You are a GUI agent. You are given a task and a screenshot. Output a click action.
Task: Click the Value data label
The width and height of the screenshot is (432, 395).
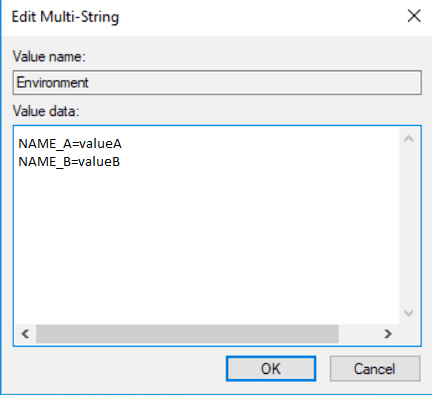(46, 111)
